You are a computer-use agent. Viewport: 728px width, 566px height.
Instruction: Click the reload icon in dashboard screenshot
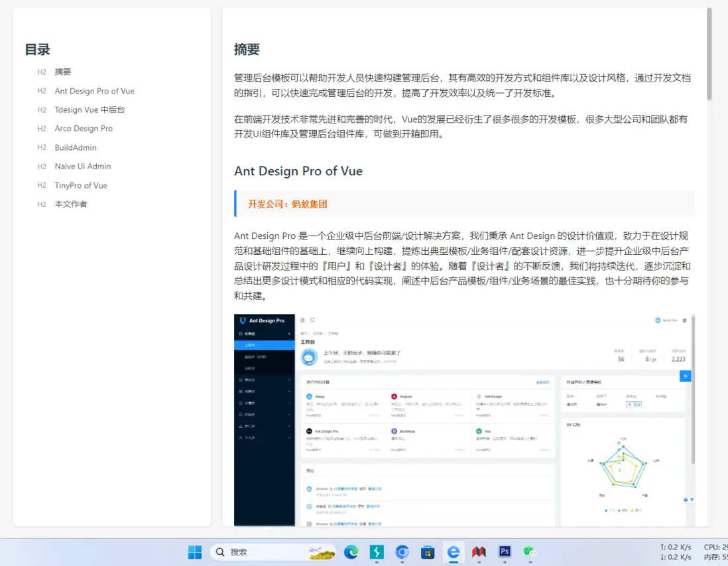click(x=312, y=320)
